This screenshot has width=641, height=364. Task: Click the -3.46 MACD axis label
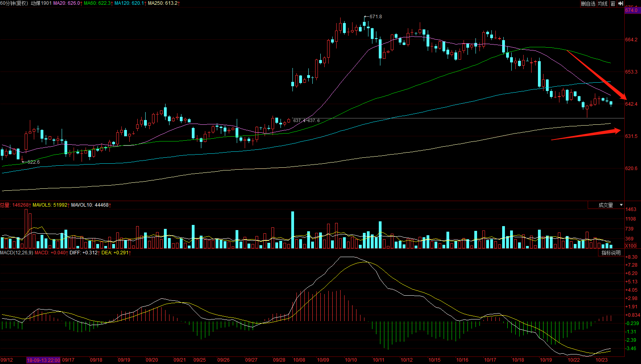[x=631, y=349]
